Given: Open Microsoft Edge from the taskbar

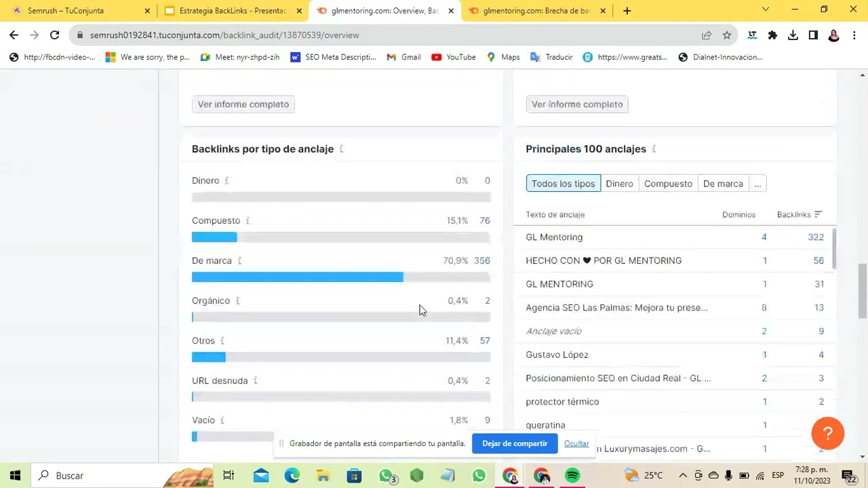Looking at the screenshot, I should 292,476.
